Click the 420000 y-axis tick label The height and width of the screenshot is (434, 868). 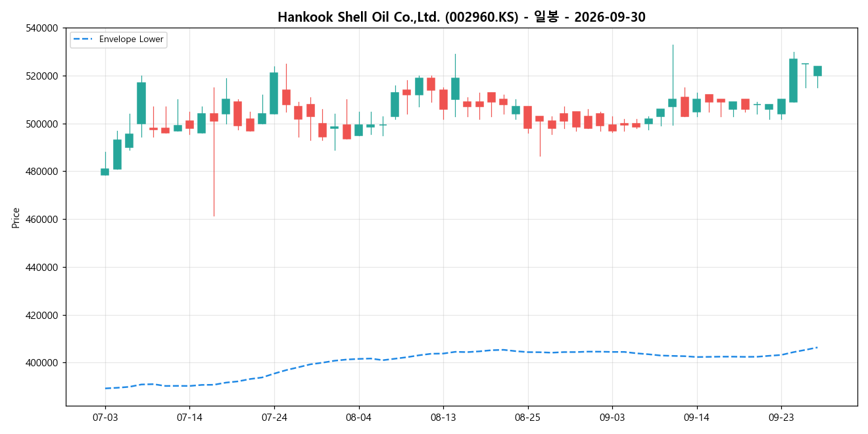click(x=42, y=315)
